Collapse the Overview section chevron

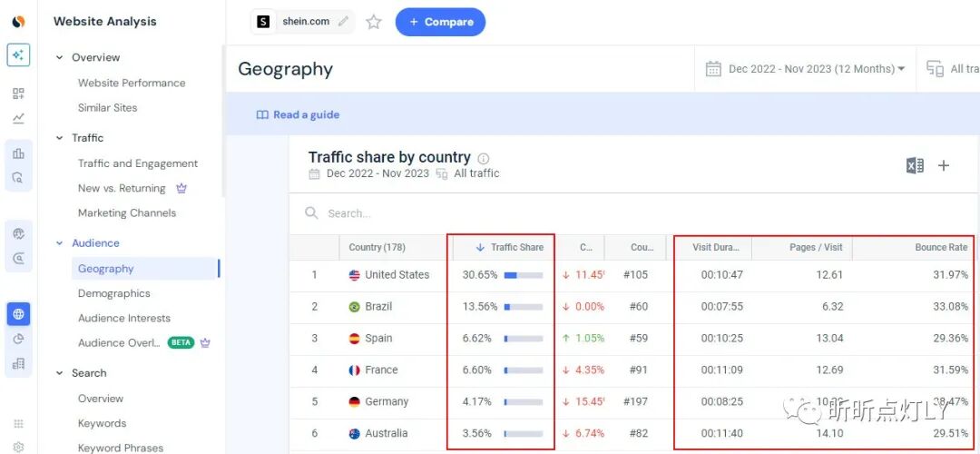[59, 57]
